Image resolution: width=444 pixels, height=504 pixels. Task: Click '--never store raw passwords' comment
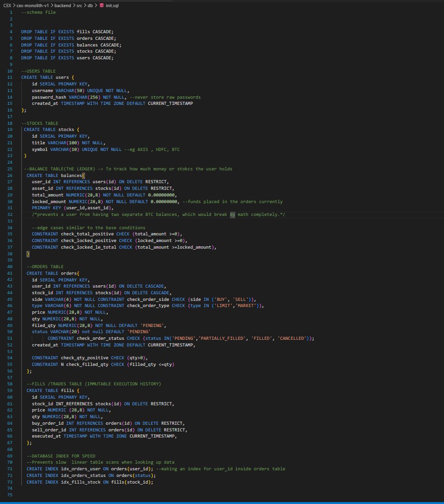pyautogui.click(x=165, y=97)
